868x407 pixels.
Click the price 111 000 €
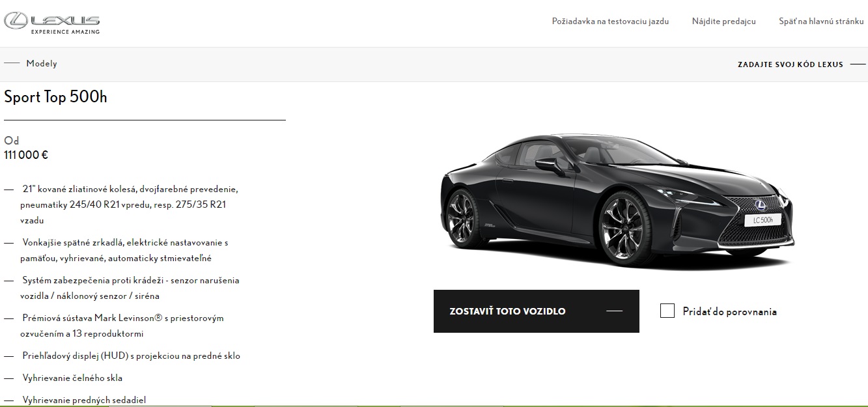pos(26,155)
